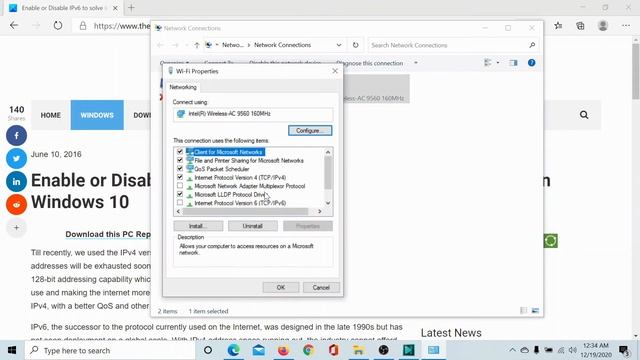Check Internet Protocol Version 6 (TCP/IPv6)
The width and height of the screenshot is (640, 360).
pos(180,202)
